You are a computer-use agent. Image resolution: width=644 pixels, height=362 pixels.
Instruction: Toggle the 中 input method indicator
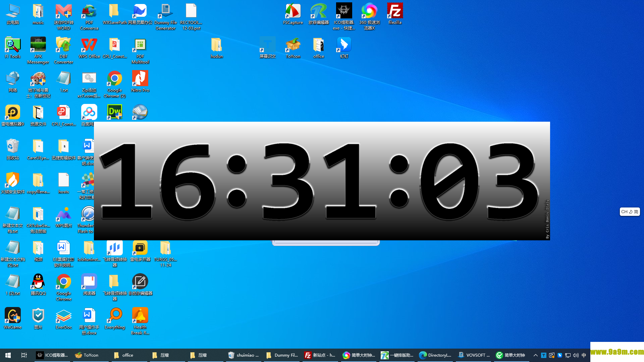584,355
